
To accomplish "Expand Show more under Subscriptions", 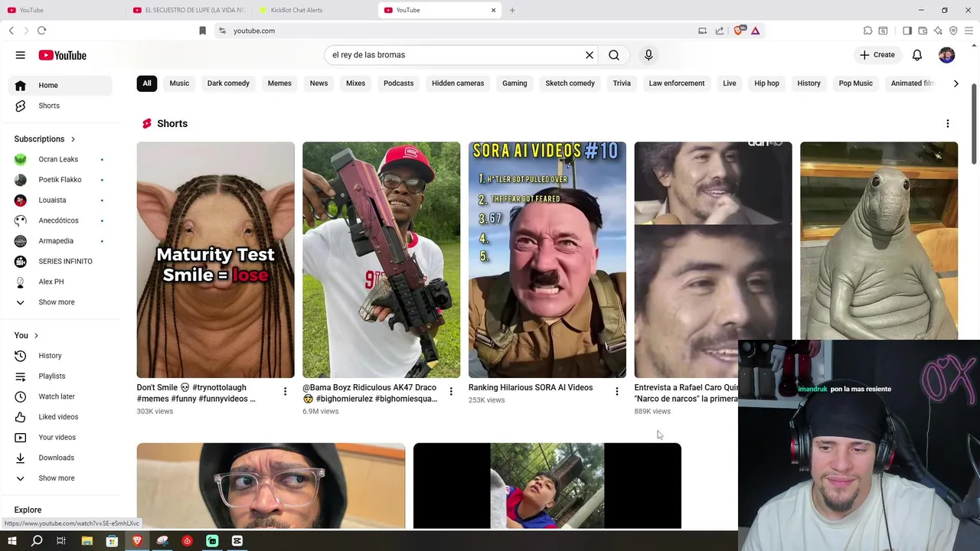I will [60, 302].
